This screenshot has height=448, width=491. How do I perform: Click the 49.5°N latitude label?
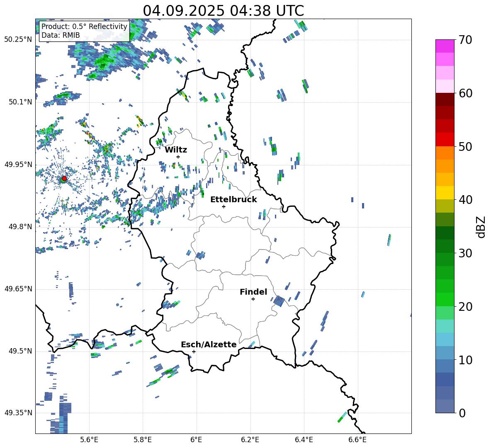pyautogui.click(x=20, y=351)
